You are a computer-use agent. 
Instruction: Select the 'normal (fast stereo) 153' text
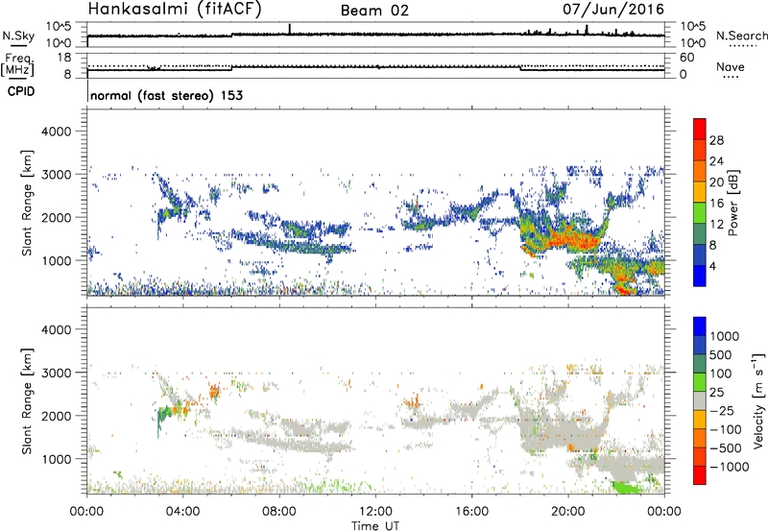[166, 95]
